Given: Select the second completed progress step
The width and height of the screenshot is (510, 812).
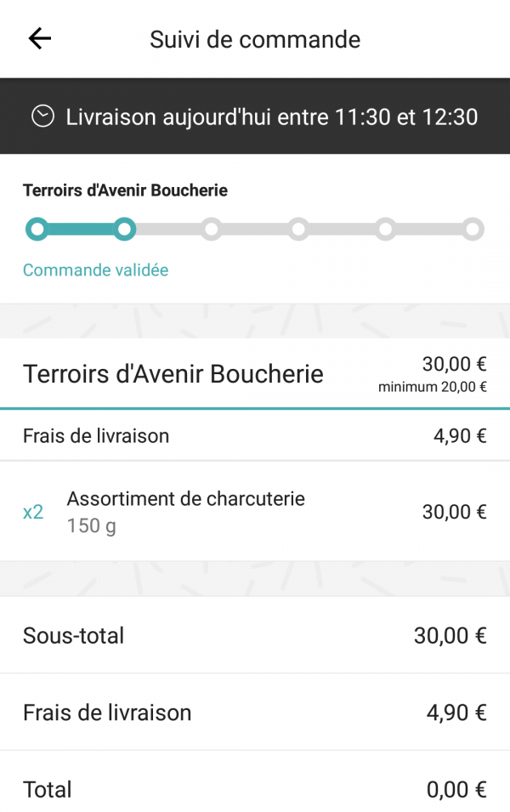Looking at the screenshot, I should pyautogui.click(x=124, y=229).
